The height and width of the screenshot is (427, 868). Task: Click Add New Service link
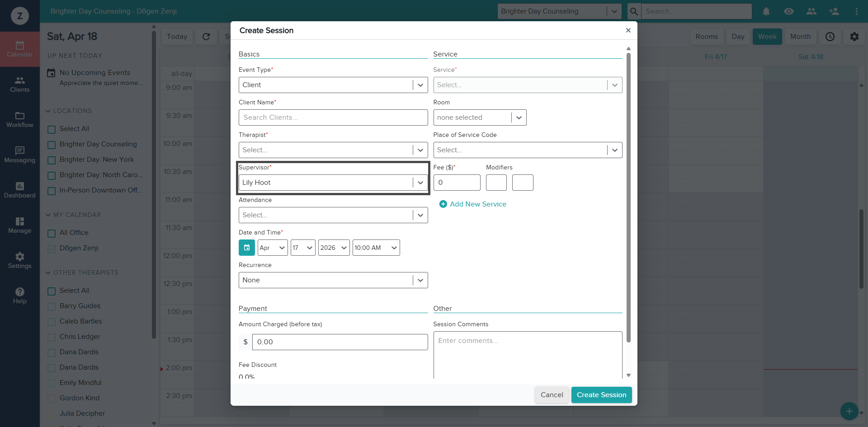pos(478,204)
